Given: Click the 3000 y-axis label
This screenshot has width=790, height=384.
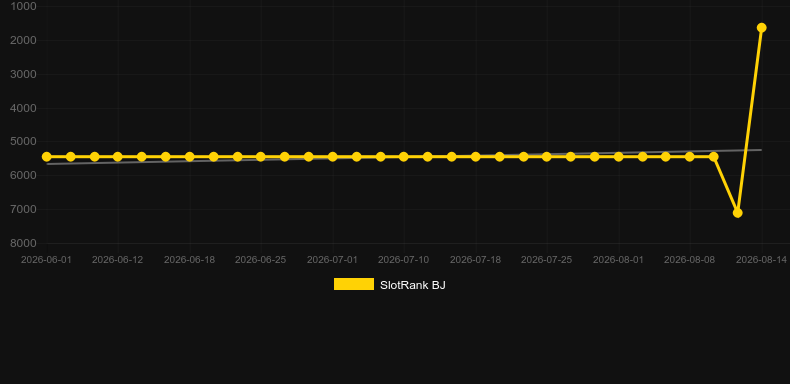Looking at the screenshot, I should (x=23, y=74).
